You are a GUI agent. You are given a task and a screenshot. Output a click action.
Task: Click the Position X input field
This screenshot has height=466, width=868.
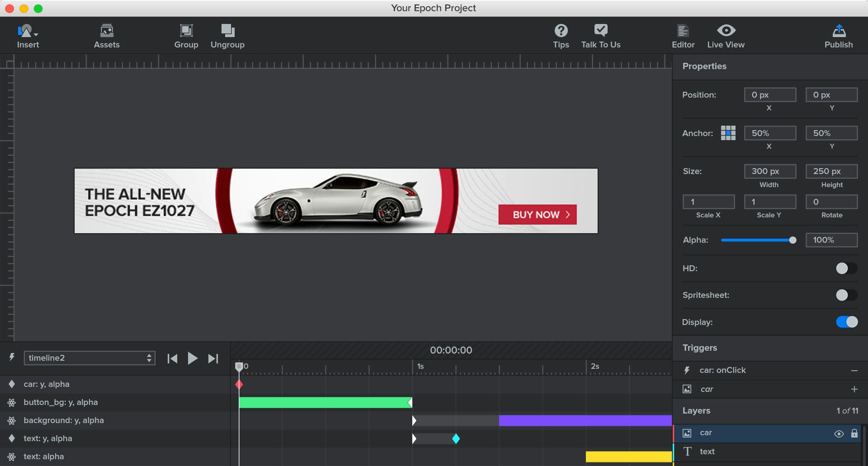point(770,95)
